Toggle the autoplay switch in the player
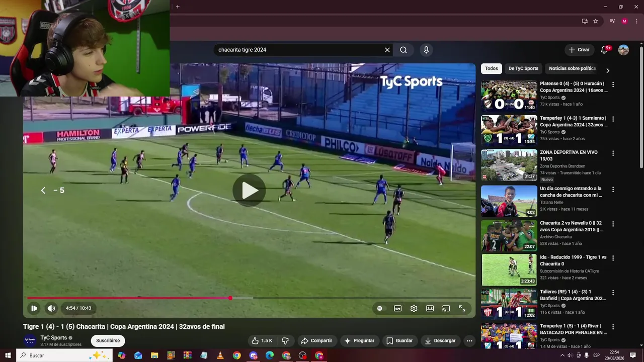 point(380,308)
